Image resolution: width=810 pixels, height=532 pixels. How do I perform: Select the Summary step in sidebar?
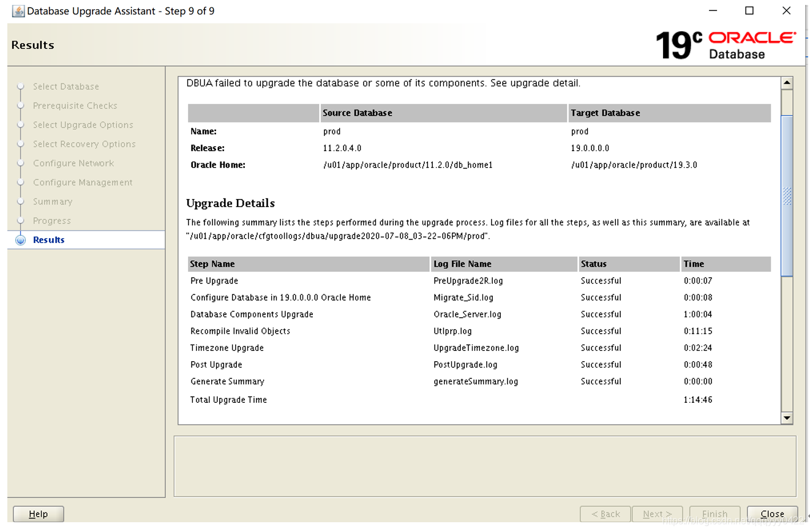tap(53, 201)
